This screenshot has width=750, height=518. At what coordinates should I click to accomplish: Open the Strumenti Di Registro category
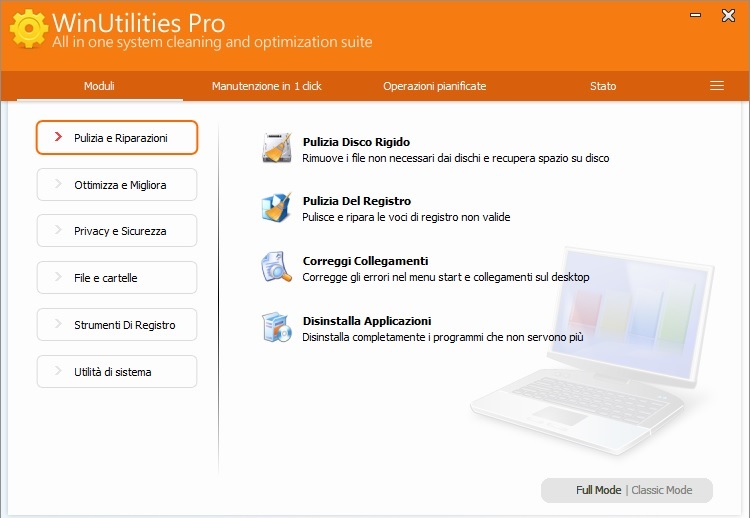click(117, 324)
